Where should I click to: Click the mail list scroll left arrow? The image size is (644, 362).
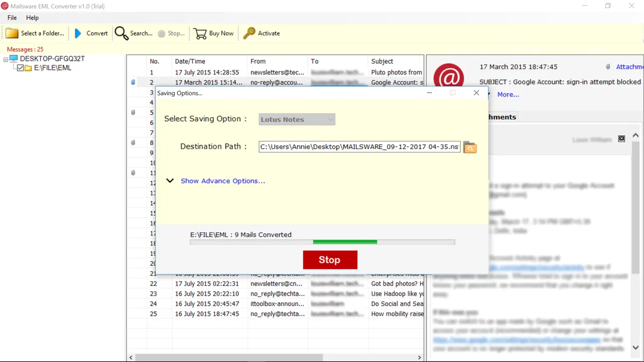click(131, 357)
